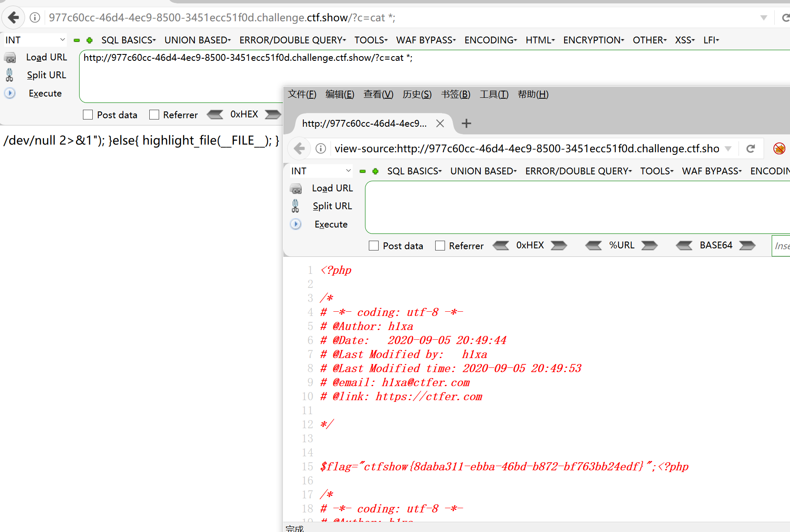Click Load URL icon in view-source HackBar

click(x=296, y=188)
